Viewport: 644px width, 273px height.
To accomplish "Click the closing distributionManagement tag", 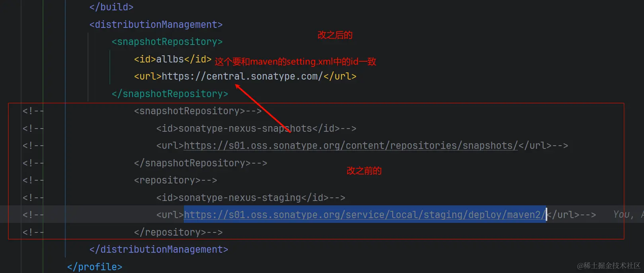I will click(159, 250).
